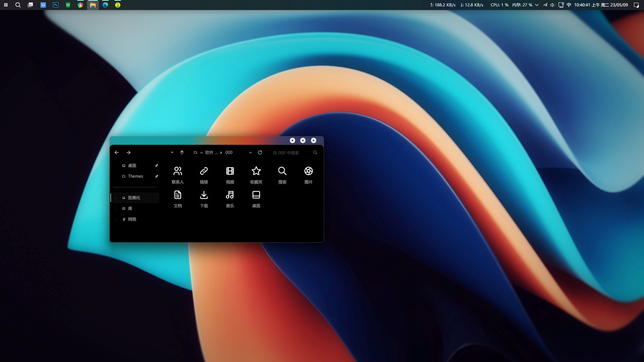Screen dimensions: 644x362
Task: Open the 音乐 music folder
Action: 230,198
